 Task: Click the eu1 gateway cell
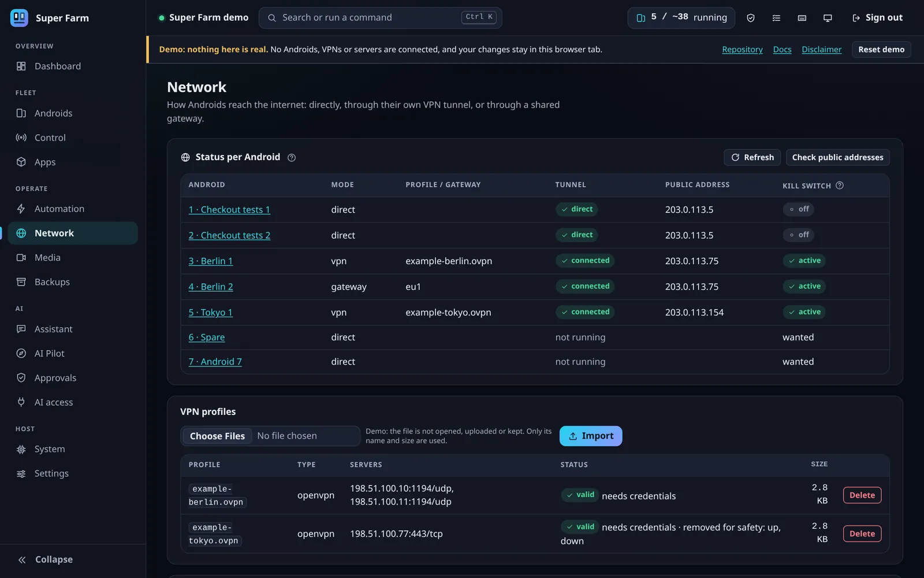click(413, 287)
